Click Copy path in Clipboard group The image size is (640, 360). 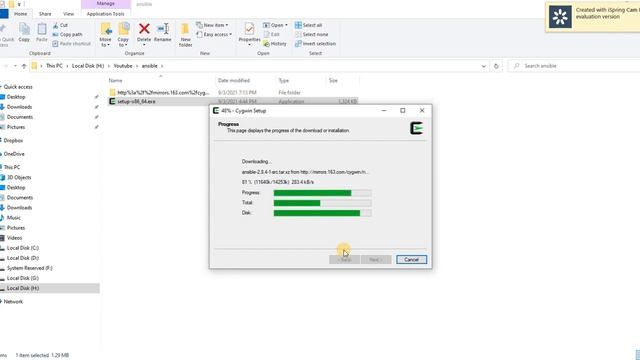[x=67, y=34]
